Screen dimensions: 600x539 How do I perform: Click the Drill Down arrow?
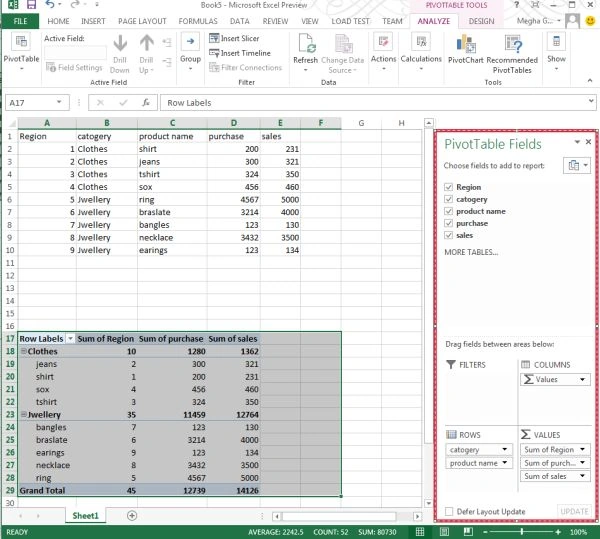[x=120, y=54]
